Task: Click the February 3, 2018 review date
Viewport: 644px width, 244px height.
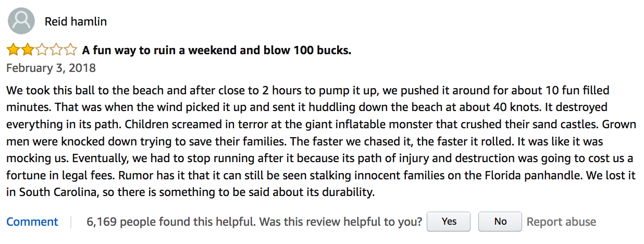Action: [x=51, y=68]
